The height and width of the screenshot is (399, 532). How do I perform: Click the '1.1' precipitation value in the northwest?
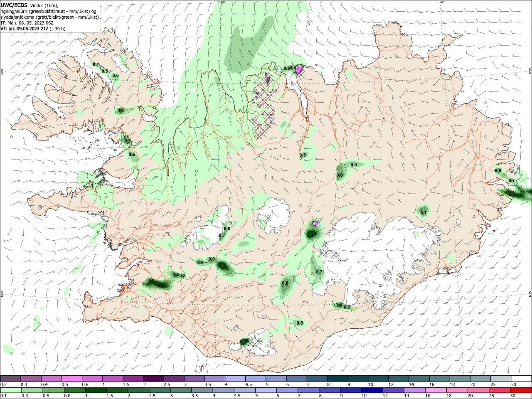(121, 111)
